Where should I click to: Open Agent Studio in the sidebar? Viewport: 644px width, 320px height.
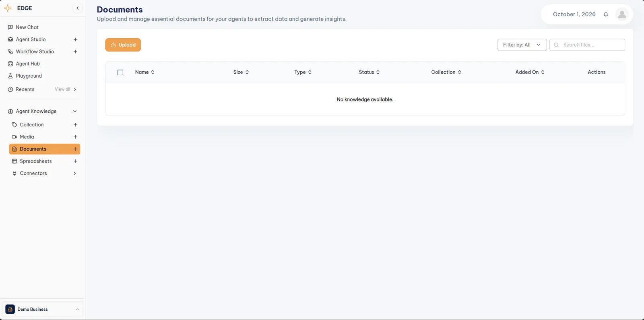(31, 39)
